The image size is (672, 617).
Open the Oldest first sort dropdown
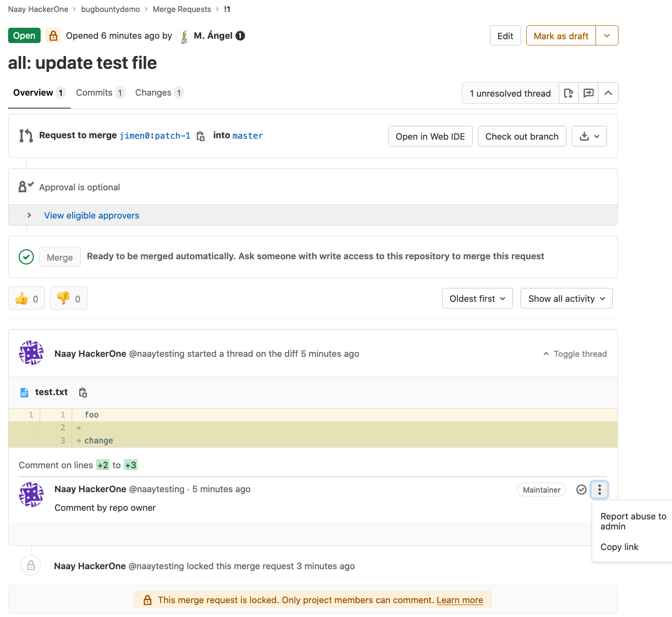pos(477,298)
